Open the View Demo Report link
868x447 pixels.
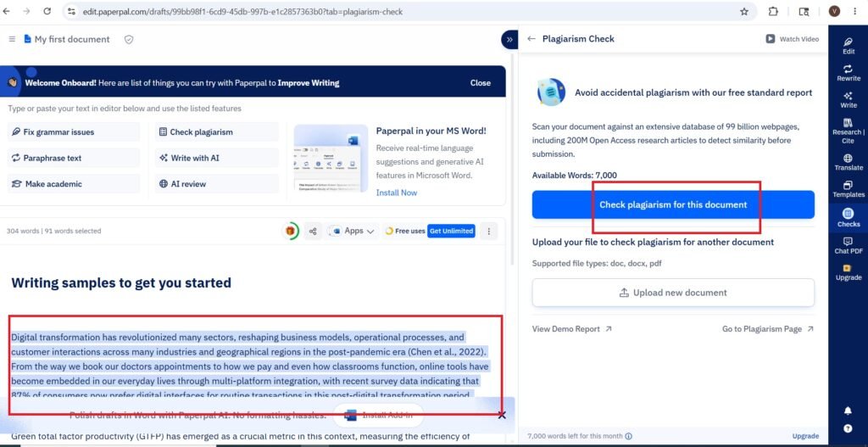pyautogui.click(x=572, y=329)
